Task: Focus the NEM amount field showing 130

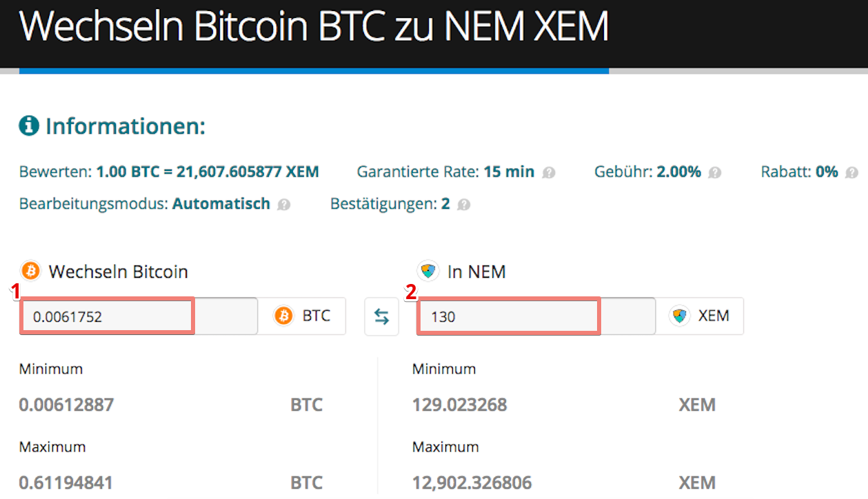Action: coord(508,317)
